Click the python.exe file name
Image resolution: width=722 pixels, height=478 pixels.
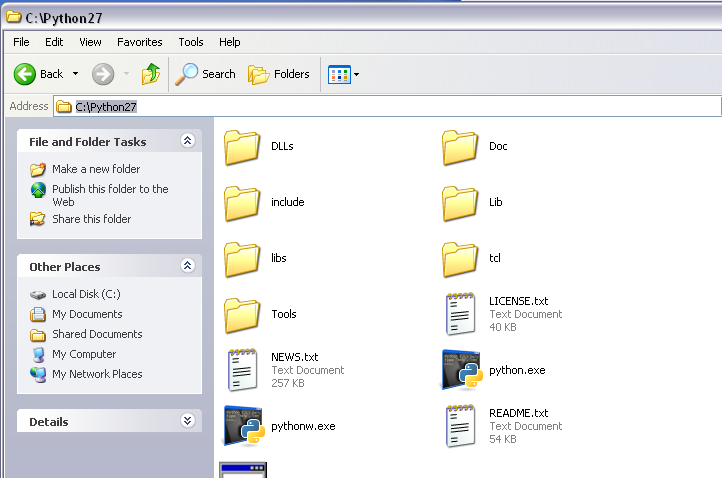click(x=517, y=370)
